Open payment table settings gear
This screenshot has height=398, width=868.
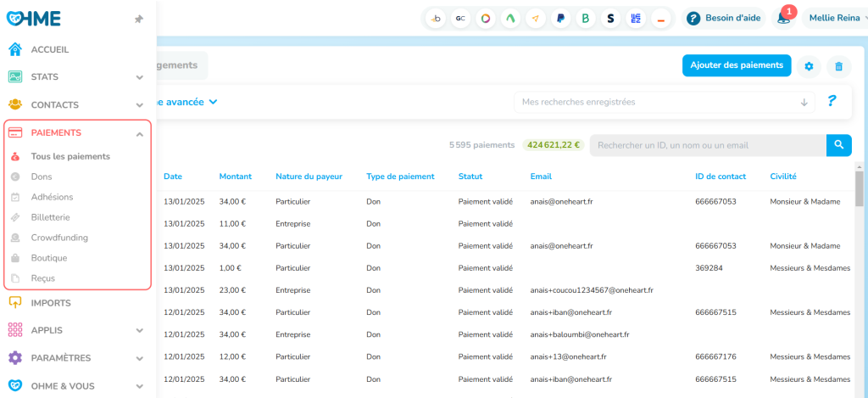click(x=809, y=66)
